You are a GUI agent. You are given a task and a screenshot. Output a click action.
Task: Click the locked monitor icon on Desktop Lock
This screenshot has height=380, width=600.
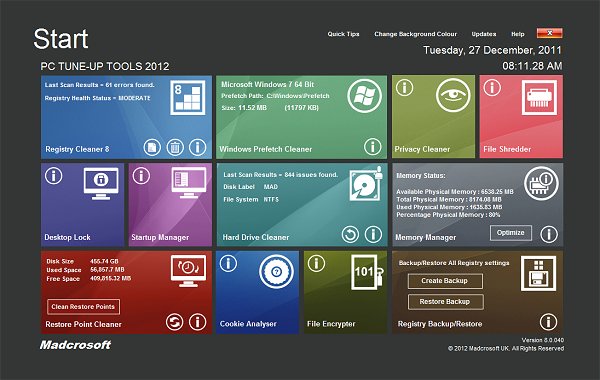click(x=101, y=183)
